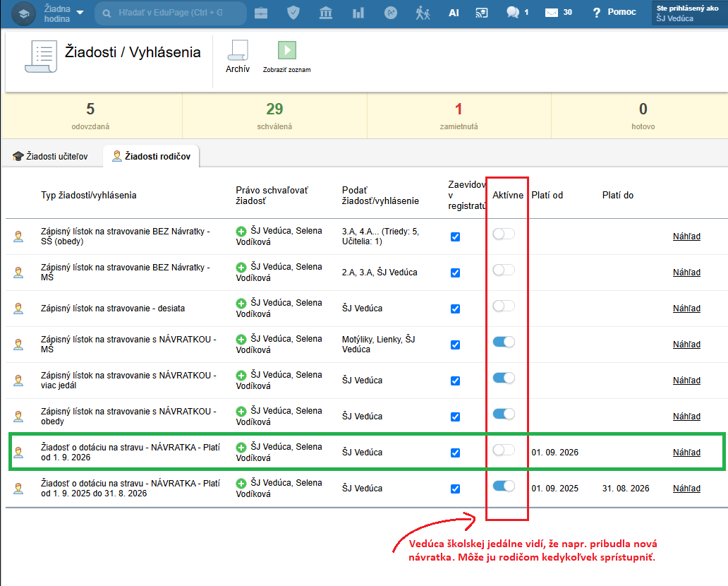Enable Aktívne toggle for dotáciu od 1. 9. 2026
The width and height of the screenshot is (728, 586).
point(504,450)
